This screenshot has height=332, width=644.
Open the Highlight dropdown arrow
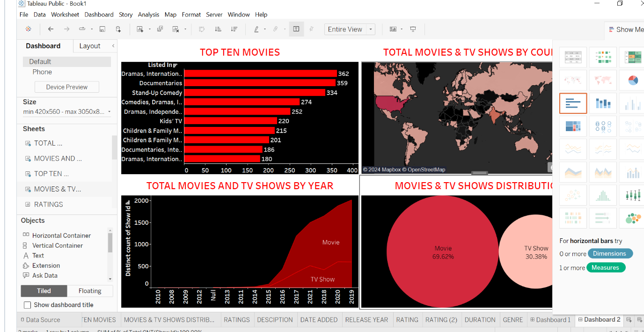pyautogui.click(x=265, y=29)
